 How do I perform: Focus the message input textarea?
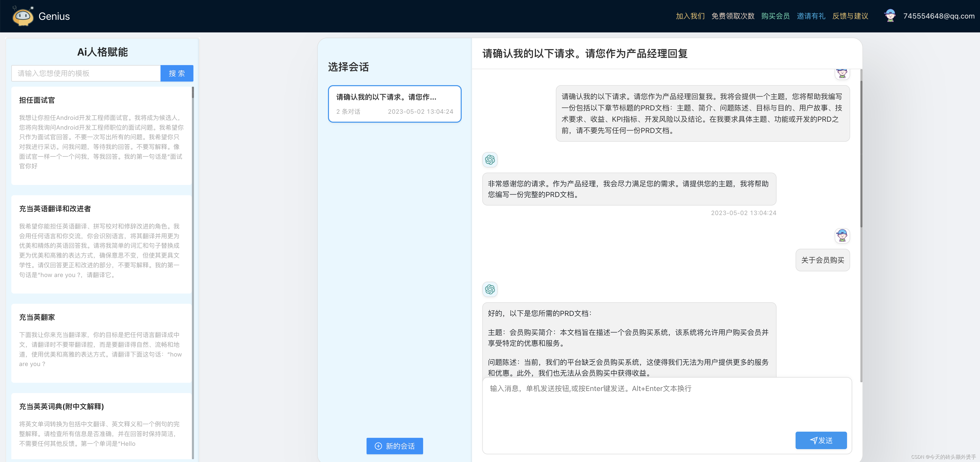tap(667, 416)
